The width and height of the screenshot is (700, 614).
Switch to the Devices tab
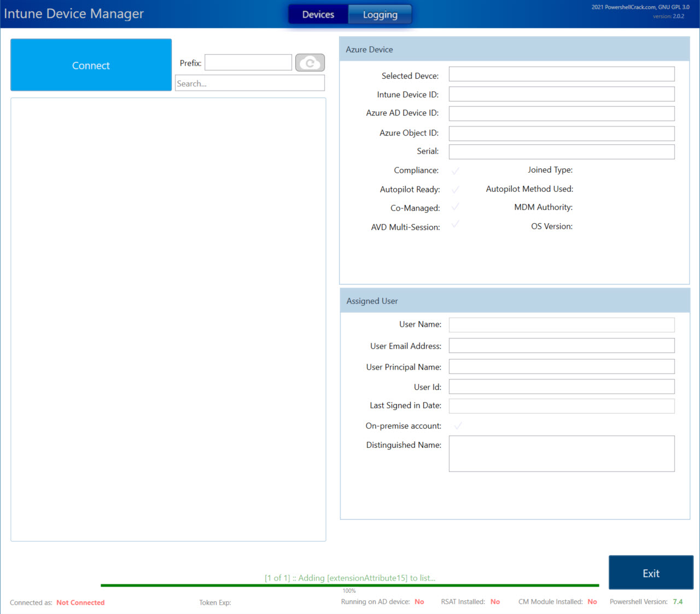coord(318,15)
